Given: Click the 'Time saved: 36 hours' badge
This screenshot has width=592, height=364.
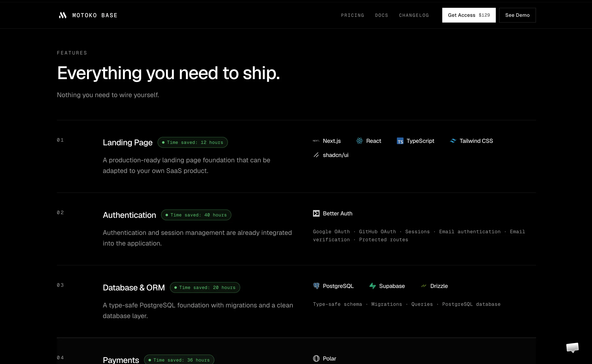Looking at the screenshot, I should pyautogui.click(x=179, y=360).
